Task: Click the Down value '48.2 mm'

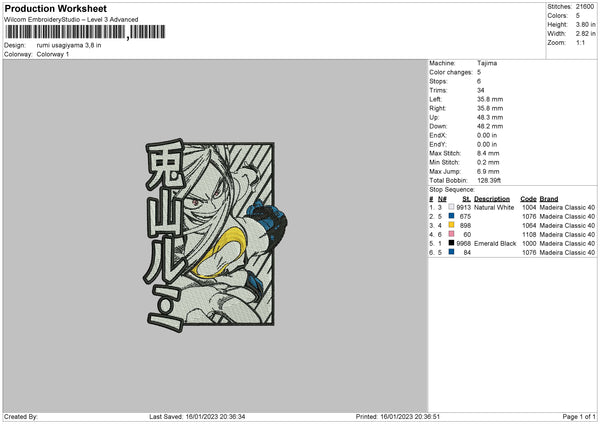Action: click(490, 126)
